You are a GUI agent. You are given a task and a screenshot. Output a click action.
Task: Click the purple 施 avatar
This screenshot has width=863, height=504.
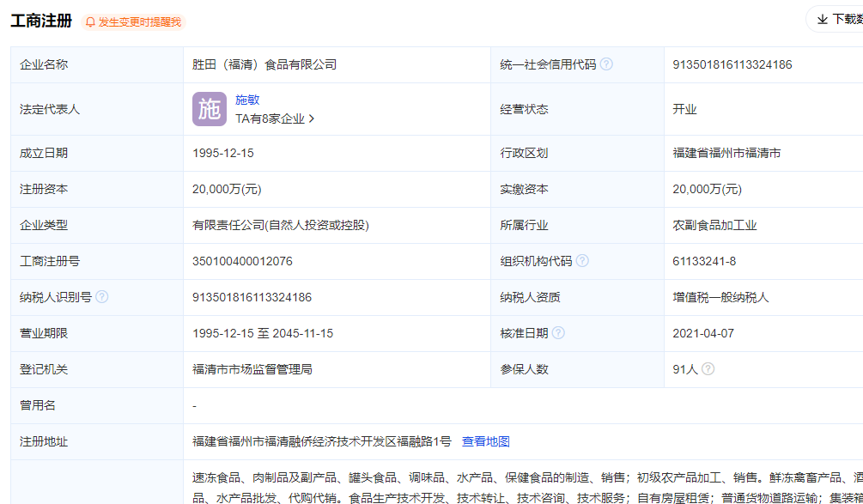click(210, 109)
